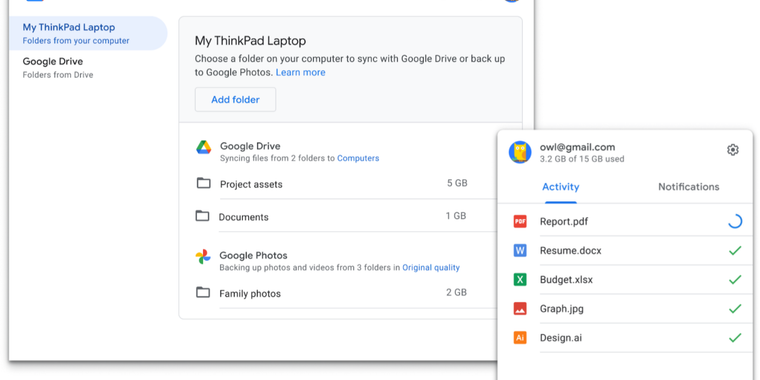The image size is (760, 380).
Task: Click the owl@gmail.com account email
Action: pos(577,147)
